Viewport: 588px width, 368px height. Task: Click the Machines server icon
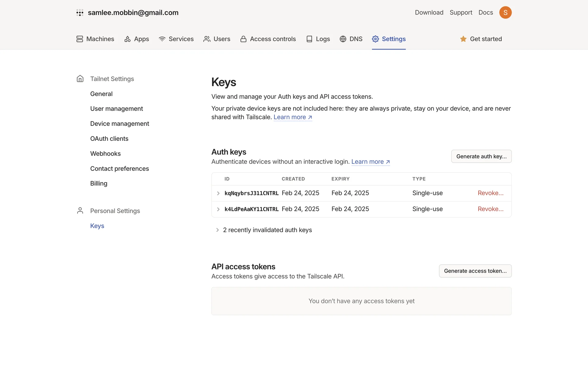pos(80,39)
